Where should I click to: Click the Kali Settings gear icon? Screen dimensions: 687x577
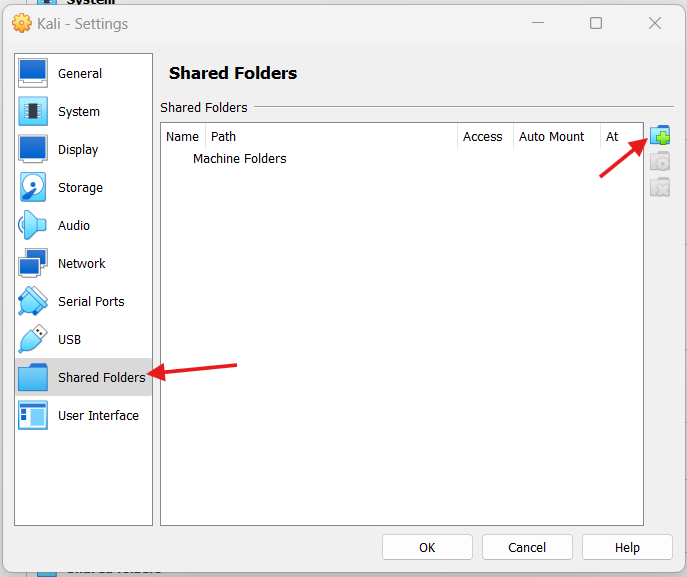(22, 23)
